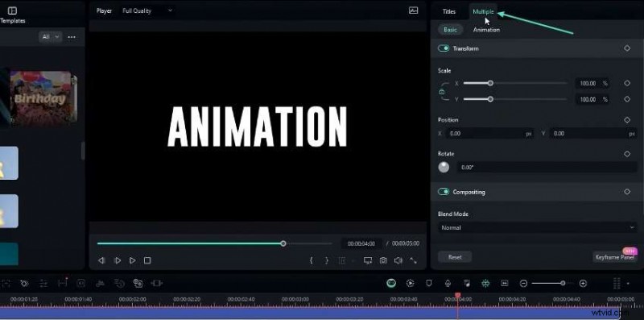The width and height of the screenshot is (644, 320).
Task: Click the red playhead on the timeline
Action: coord(457,296)
